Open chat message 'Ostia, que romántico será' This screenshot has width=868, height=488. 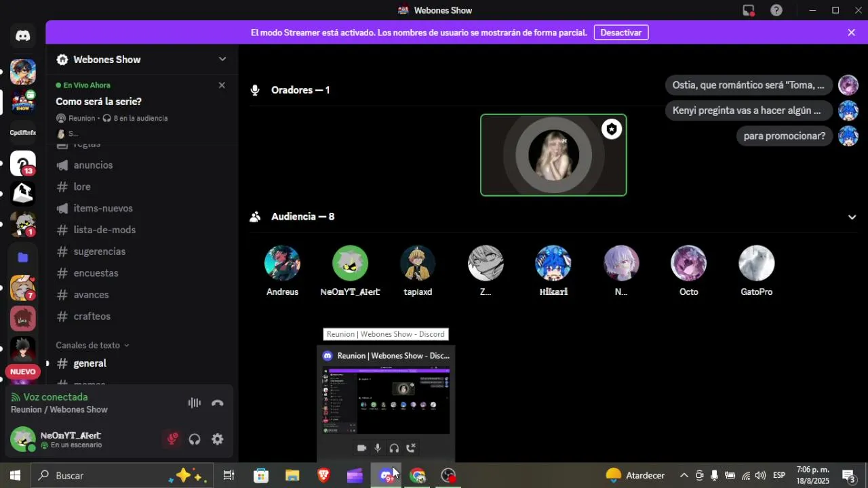pyautogui.click(x=749, y=85)
